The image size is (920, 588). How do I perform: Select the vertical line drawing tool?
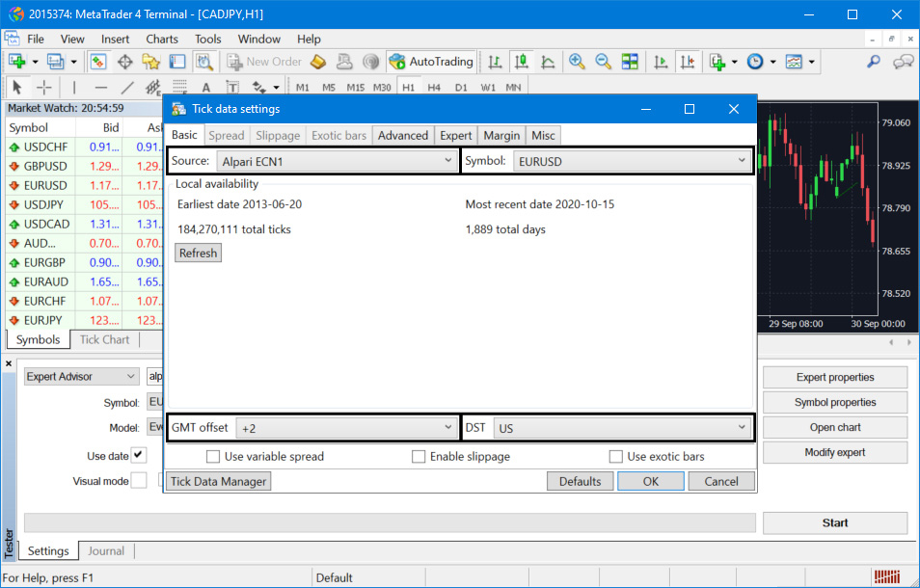tap(74, 88)
